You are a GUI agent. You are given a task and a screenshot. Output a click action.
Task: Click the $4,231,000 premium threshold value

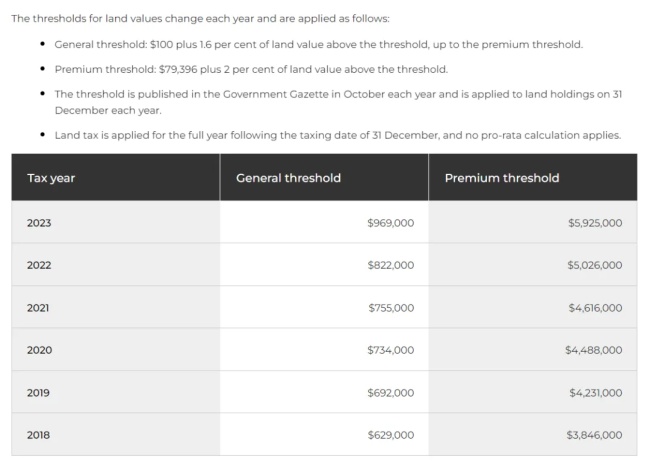point(596,393)
